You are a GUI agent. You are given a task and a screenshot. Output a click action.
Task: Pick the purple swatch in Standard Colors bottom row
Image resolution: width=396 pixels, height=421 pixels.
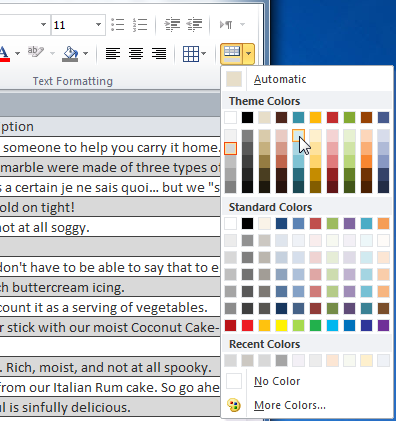[x=384, y=325]
